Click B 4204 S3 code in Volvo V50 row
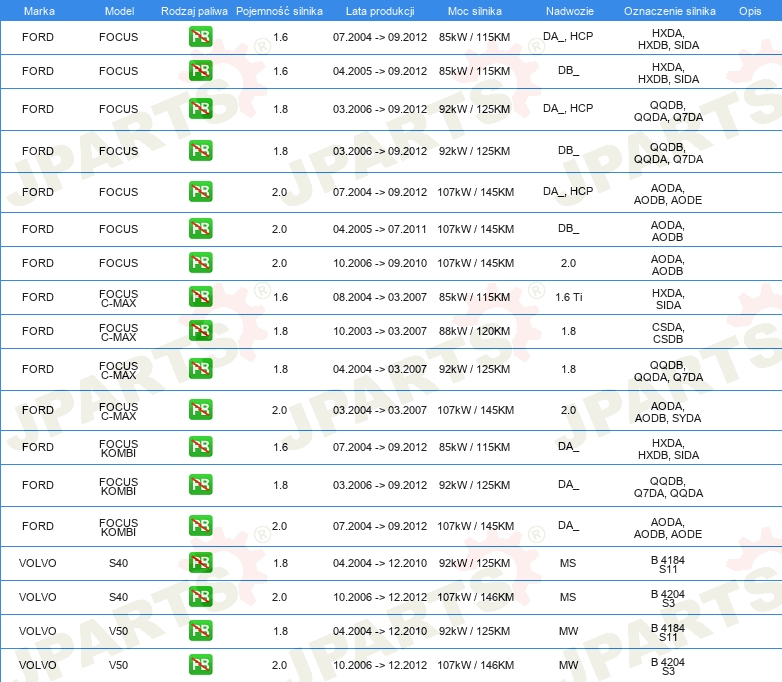782x682 pixels. pyautogui.click(x=668, y=666)
